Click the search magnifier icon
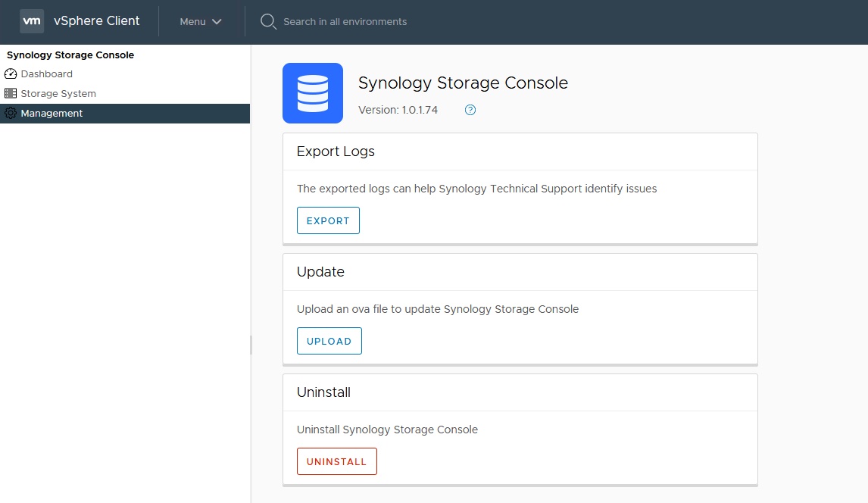This screenshot has height=503, width=868. pyautogui.click(x=268, y=21)
